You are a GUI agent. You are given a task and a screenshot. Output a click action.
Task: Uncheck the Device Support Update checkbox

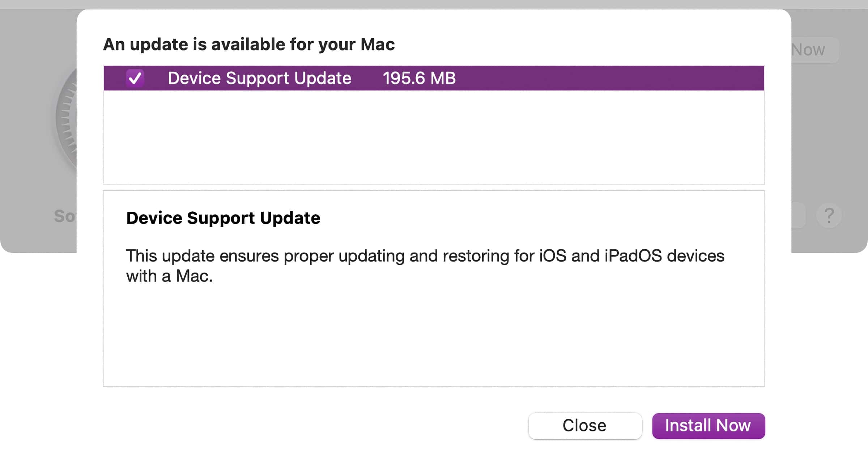135,78
